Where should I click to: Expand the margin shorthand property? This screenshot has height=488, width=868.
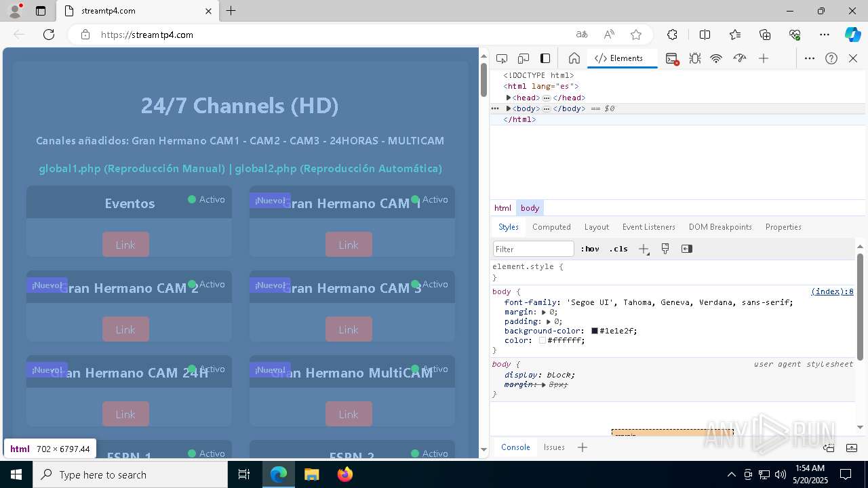[x=544, y=312]
